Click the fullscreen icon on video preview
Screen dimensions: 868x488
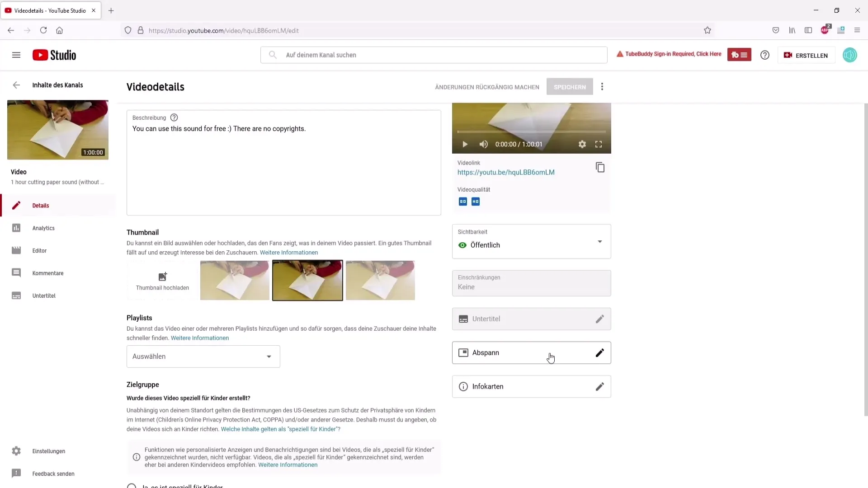coord(599,144)
